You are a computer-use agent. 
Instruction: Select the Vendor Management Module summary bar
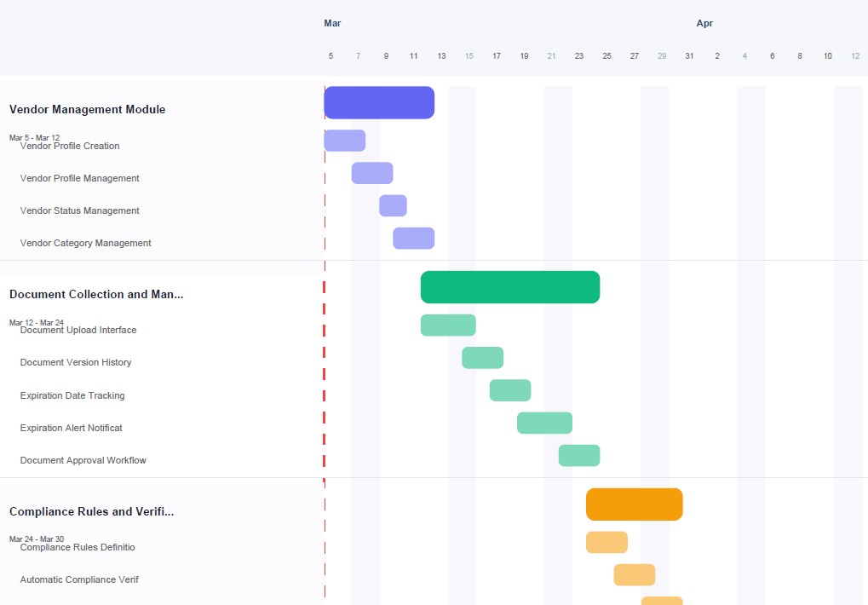pyautogui.click(x=378, y=101)
